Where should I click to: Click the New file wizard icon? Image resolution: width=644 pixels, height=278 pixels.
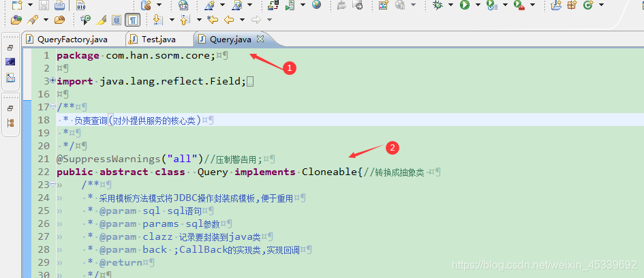pyautogui.click(x=16, y=5)
